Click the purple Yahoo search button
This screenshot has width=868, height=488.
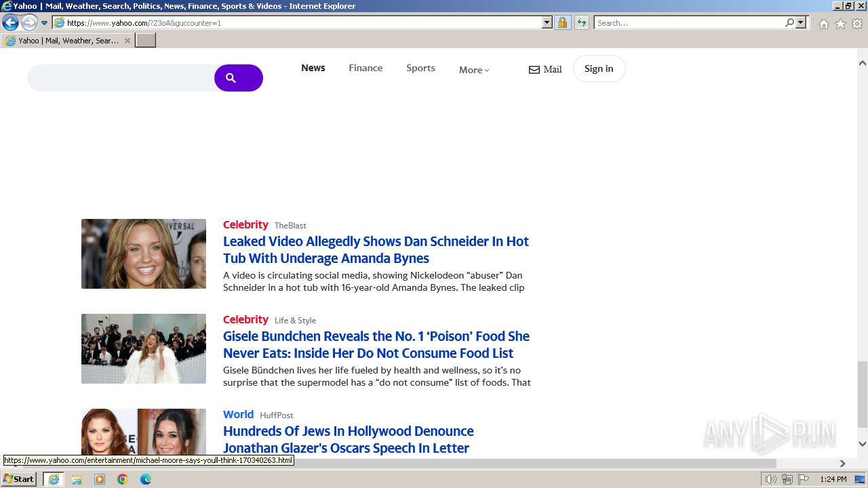pyautogui.click(x=239, y=78)
